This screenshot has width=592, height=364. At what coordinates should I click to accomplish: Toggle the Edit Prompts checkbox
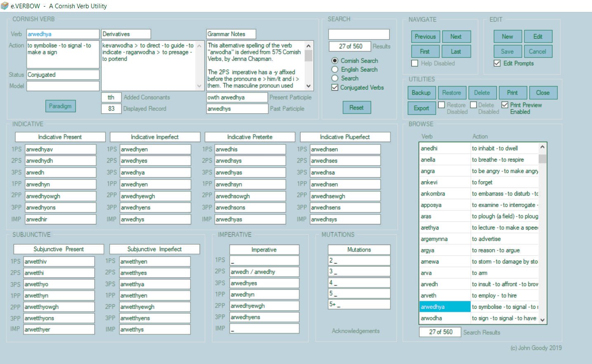(497, 63)
